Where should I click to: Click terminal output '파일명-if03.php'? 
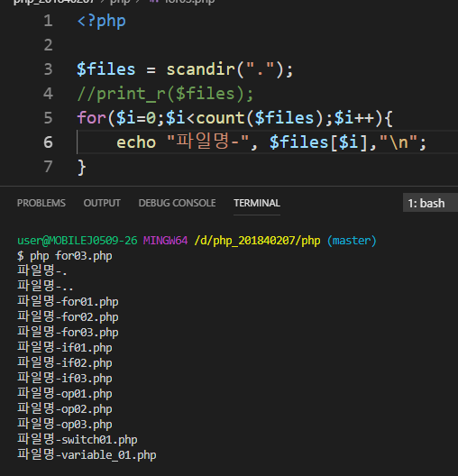pyautogui.click(x=65, y=378)
